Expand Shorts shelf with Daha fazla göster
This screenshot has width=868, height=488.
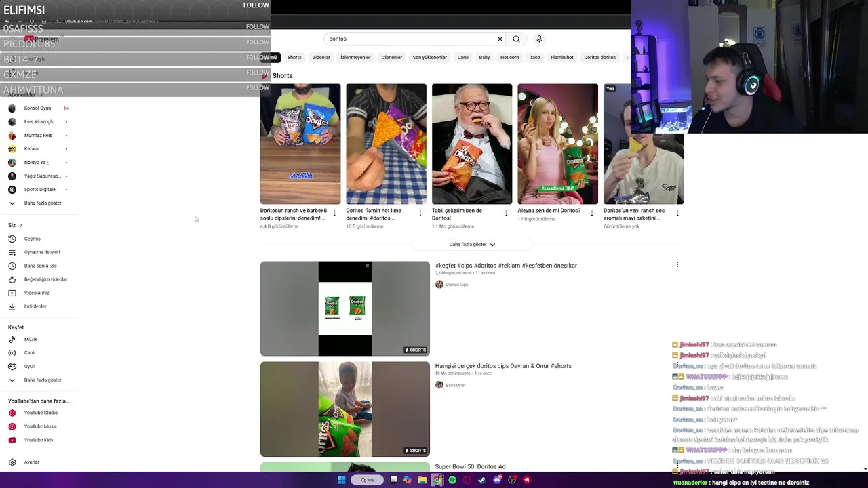[x=472, y=245]
